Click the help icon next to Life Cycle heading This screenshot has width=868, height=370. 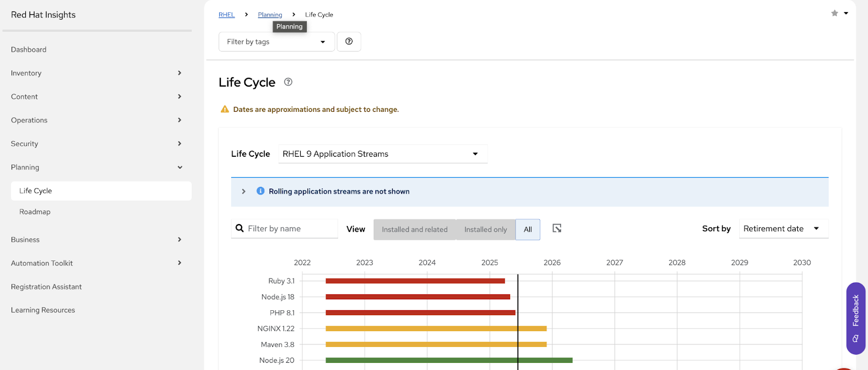click(x=288, y=82)
